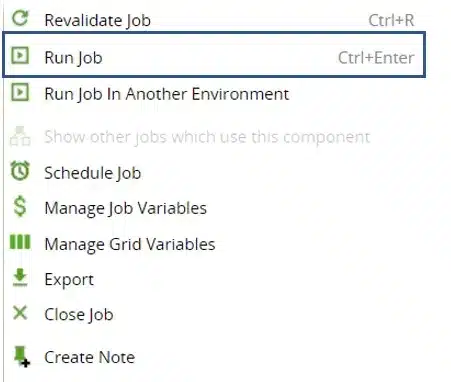Screen dimensions: 451x382
Task: Click the green X Close Job icon
Action: tap(20, 313)
